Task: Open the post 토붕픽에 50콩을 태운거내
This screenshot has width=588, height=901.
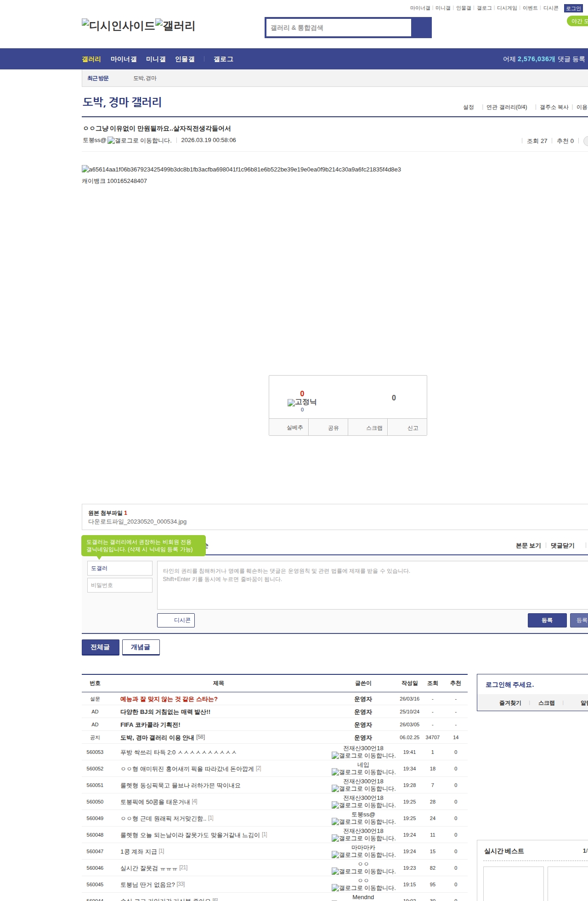Action: click(x=155, y=802)
